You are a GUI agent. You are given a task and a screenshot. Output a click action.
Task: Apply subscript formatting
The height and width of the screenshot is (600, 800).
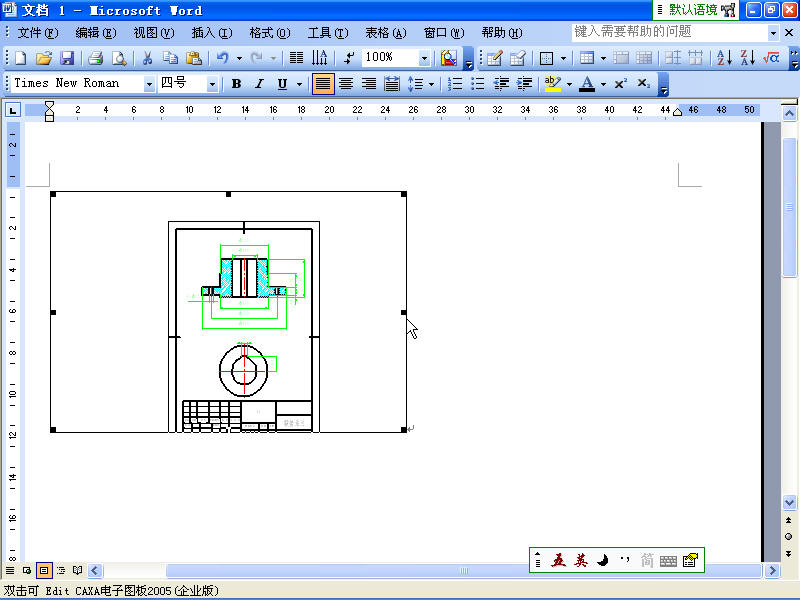[644, 84]
